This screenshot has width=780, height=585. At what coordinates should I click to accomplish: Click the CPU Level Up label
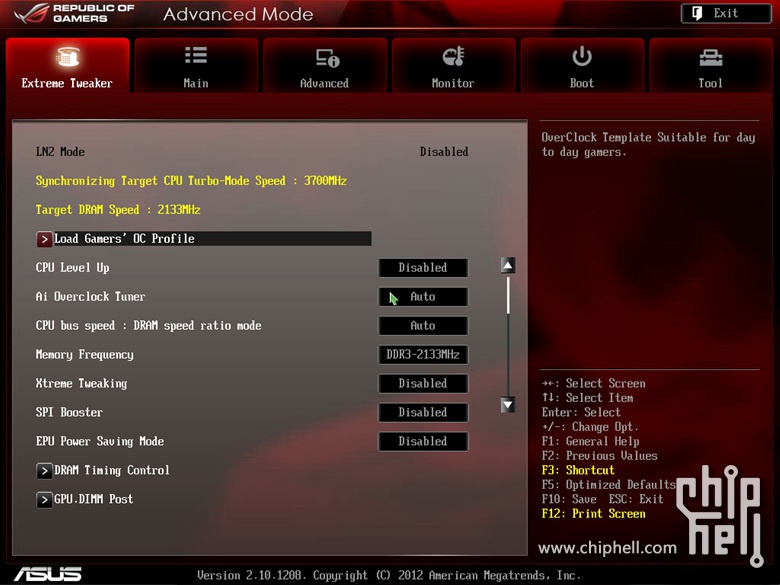coord(73,268)
